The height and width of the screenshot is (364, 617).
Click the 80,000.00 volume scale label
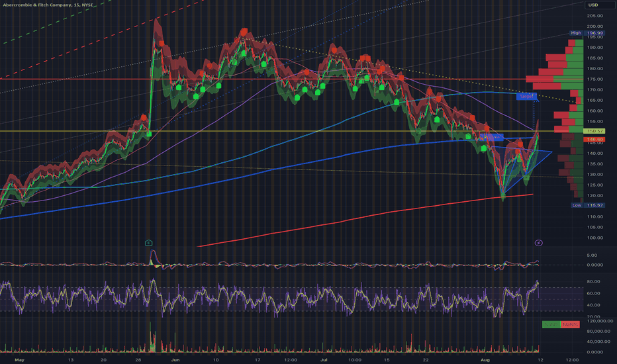click(x=598, y=332)
